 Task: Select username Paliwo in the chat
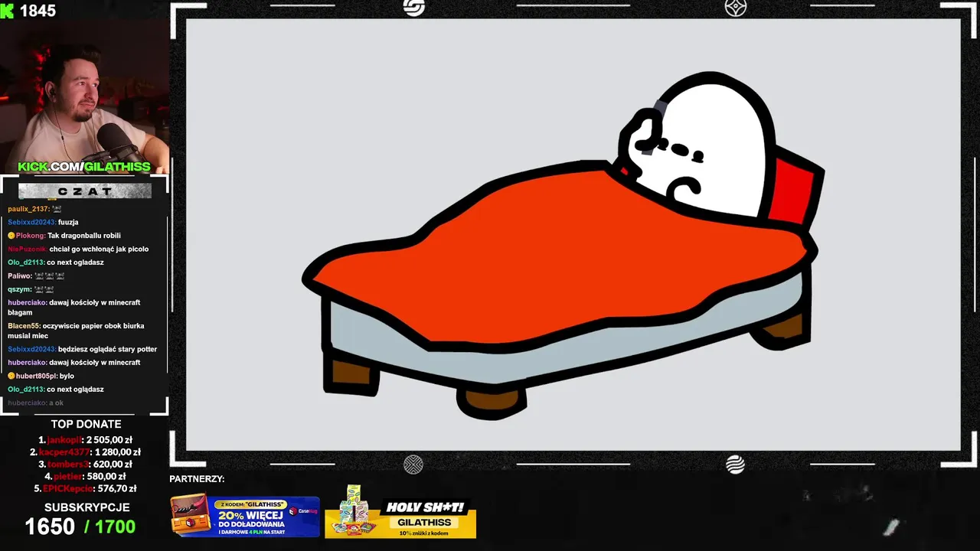click(20, 275)
